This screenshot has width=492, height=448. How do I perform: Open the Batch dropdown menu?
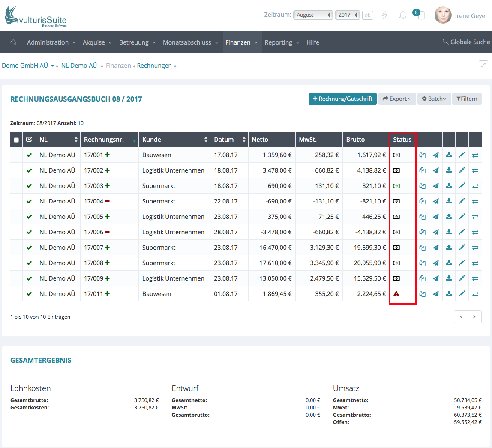pos(434,99)
